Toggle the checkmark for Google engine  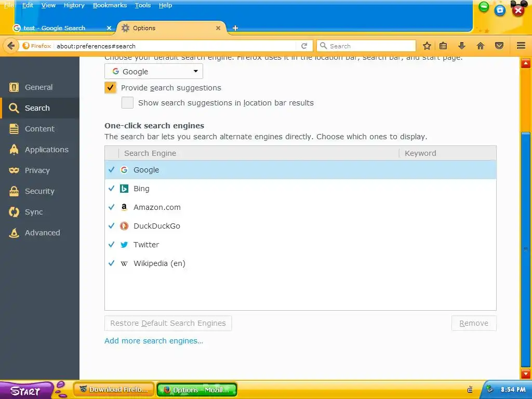tap(111, 170)
